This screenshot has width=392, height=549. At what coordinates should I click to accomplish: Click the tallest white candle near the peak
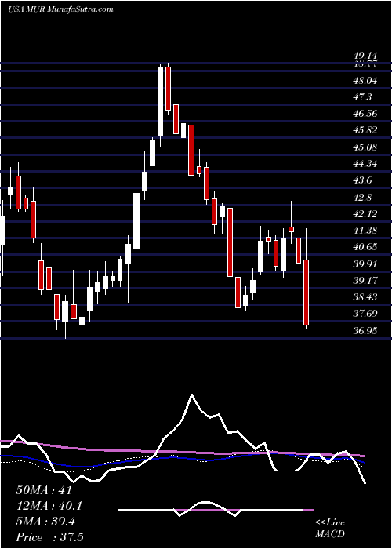(160, 101)
